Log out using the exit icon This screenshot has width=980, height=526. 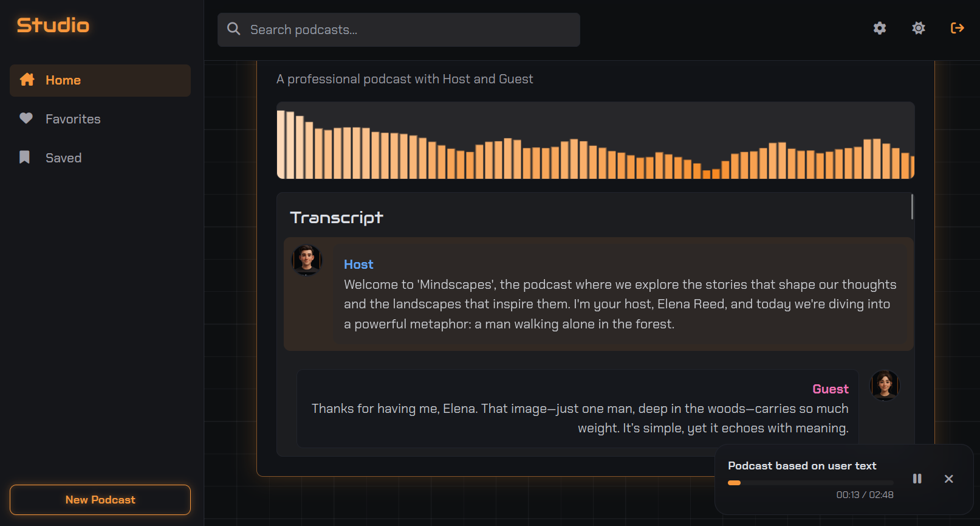pos(958,28)
